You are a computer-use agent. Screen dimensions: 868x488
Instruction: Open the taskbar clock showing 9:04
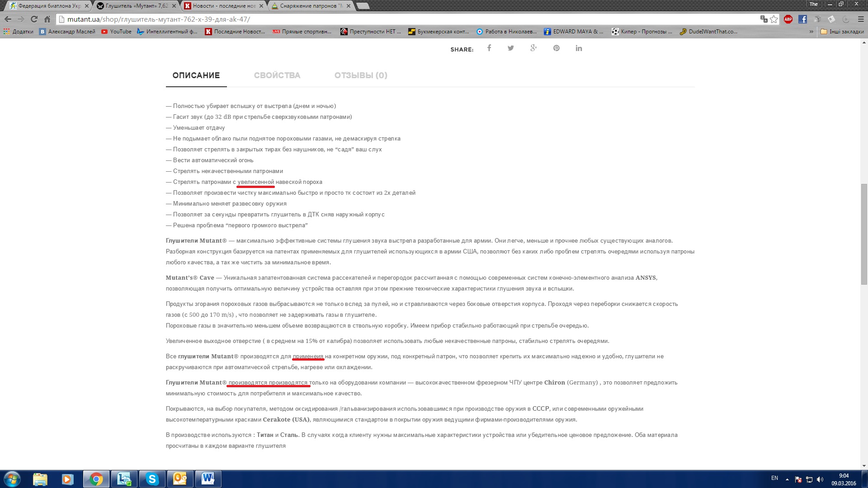pyautogui.click(x=844, y=479)
